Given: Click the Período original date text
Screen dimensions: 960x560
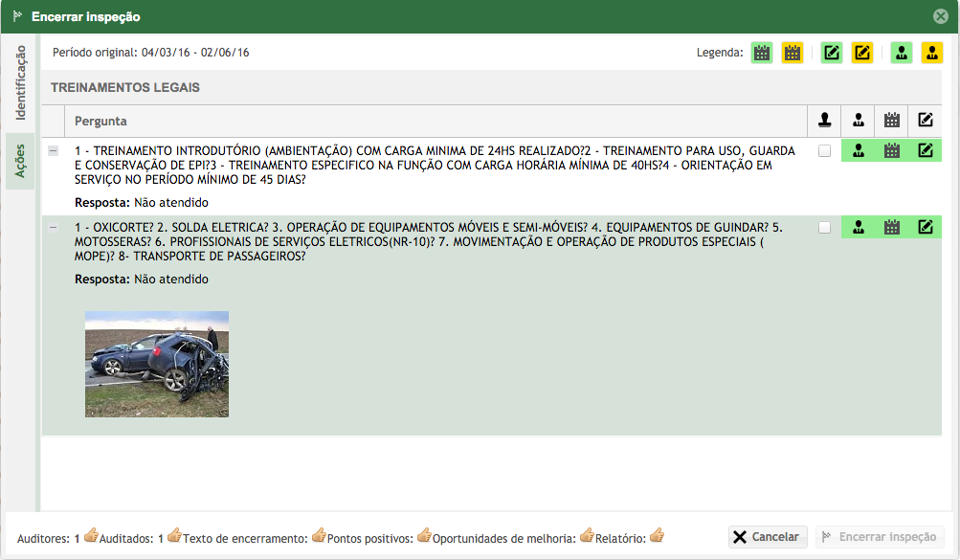Looking at the screenshot, I should coord(150,53).
